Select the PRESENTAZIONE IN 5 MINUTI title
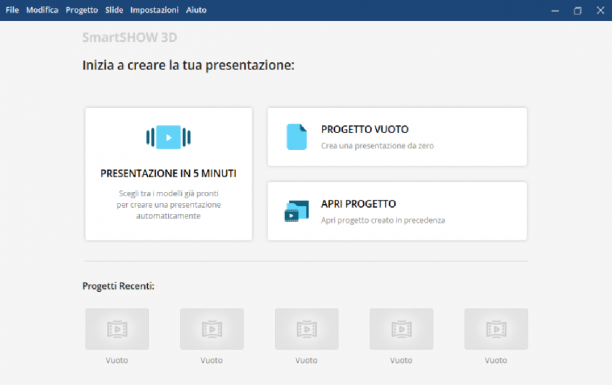This screenshot has height=385, width=612. 168,173
